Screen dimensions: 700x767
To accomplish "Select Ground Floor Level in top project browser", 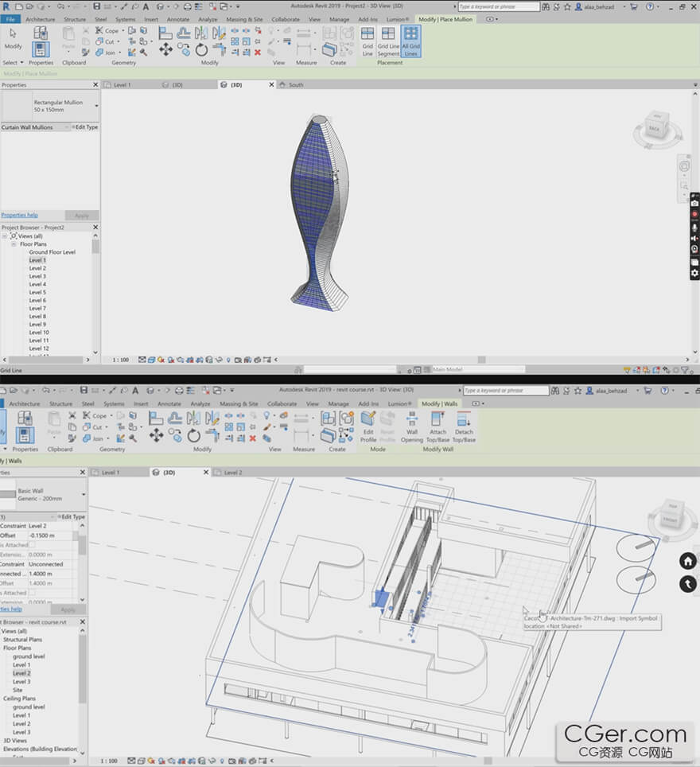I will (52, 252).
